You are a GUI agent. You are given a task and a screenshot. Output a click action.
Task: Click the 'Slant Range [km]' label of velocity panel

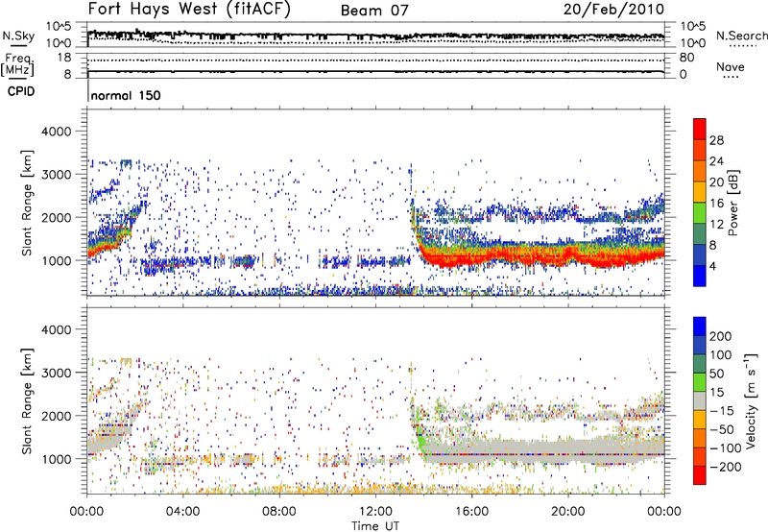pos(27,401)
